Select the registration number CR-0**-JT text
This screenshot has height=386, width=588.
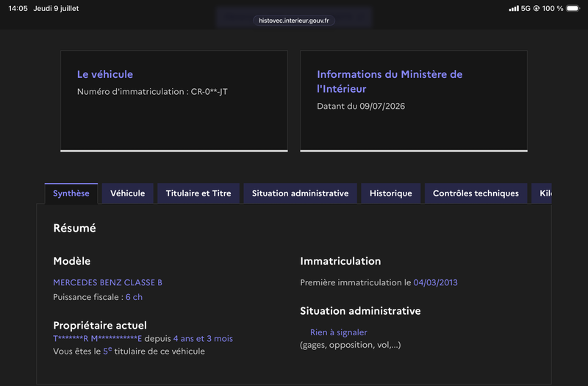coord(209,91)
